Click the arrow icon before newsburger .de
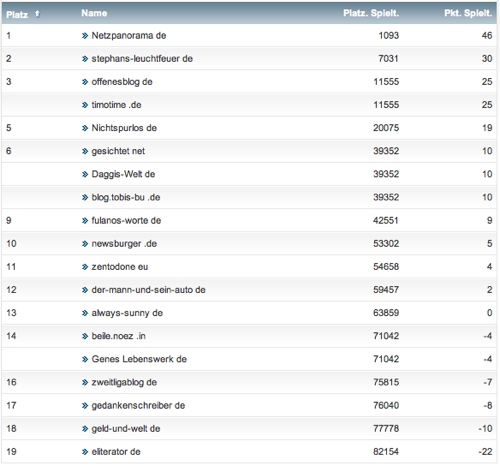 [x=85, y=244]
